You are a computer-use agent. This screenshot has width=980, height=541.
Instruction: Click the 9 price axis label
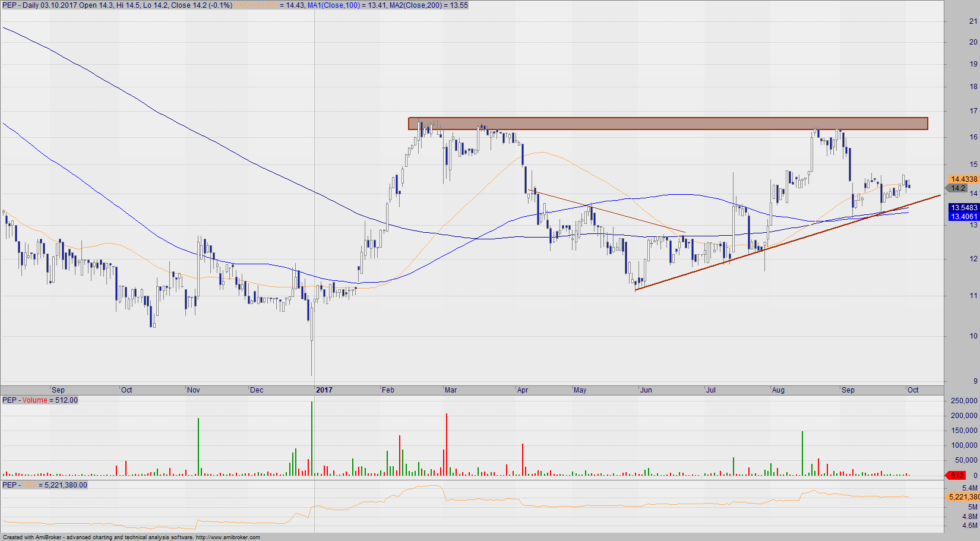(975, 381)
